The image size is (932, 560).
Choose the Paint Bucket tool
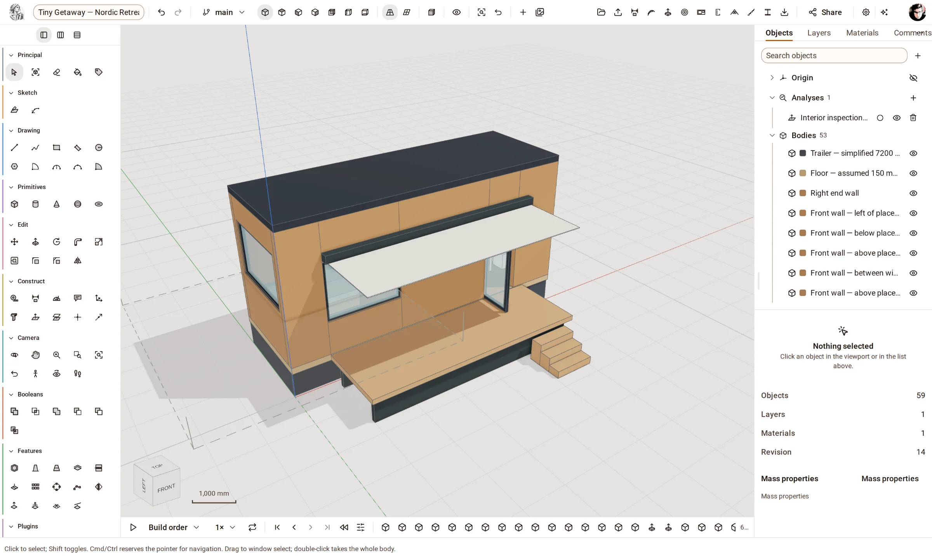click(x=78, y=72)
